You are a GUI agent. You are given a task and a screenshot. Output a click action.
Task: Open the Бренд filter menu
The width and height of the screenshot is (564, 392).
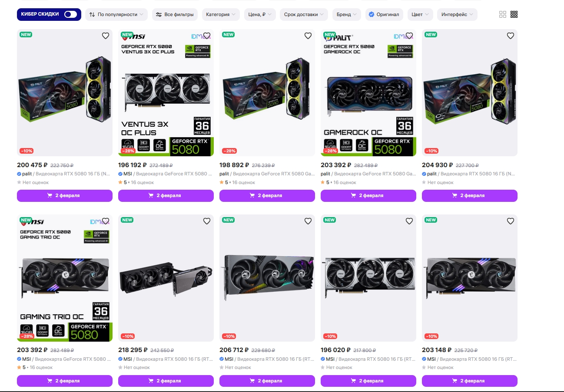pyautogui.click(x=347, y=14)
